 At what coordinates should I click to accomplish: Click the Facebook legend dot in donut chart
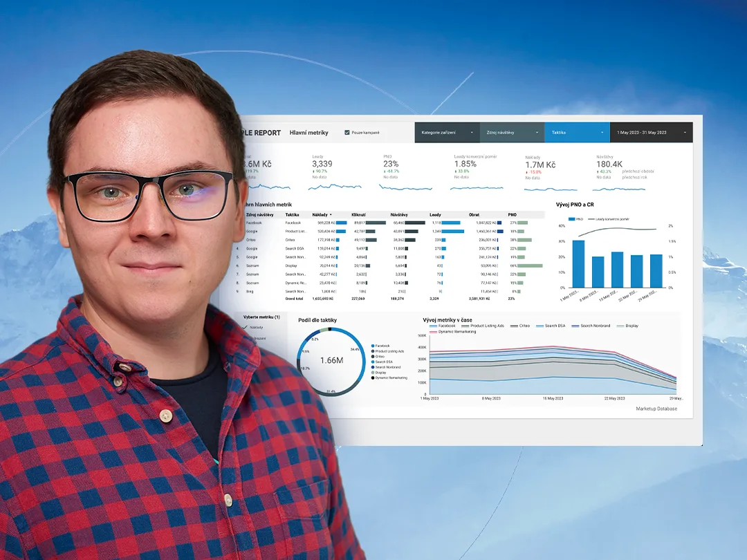click(373, 346)
